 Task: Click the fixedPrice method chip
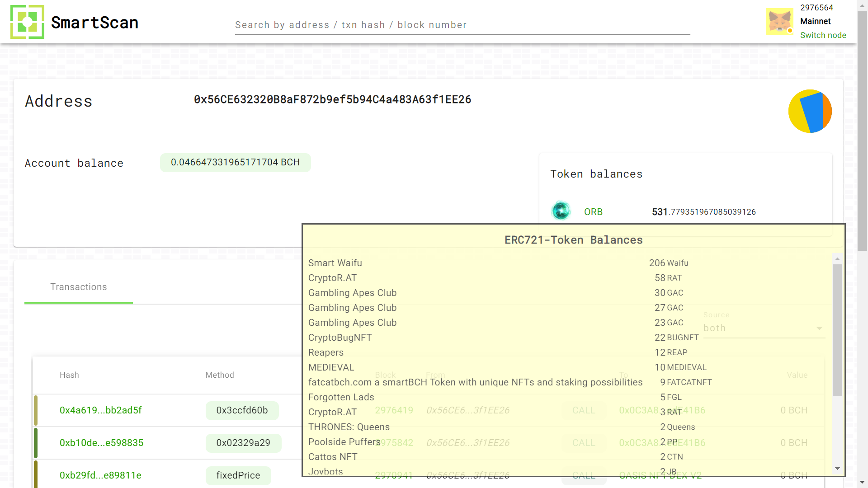click(x=238, y=475)
